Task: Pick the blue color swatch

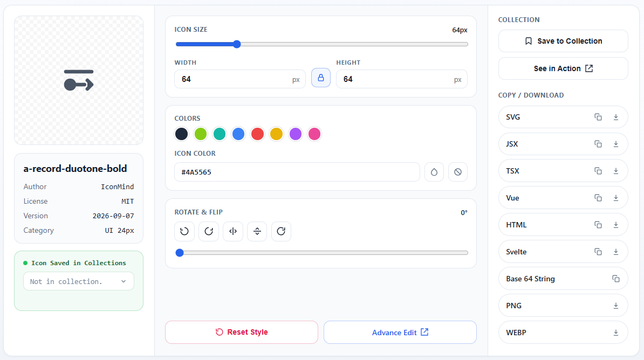Action: (x=238, y=134)
